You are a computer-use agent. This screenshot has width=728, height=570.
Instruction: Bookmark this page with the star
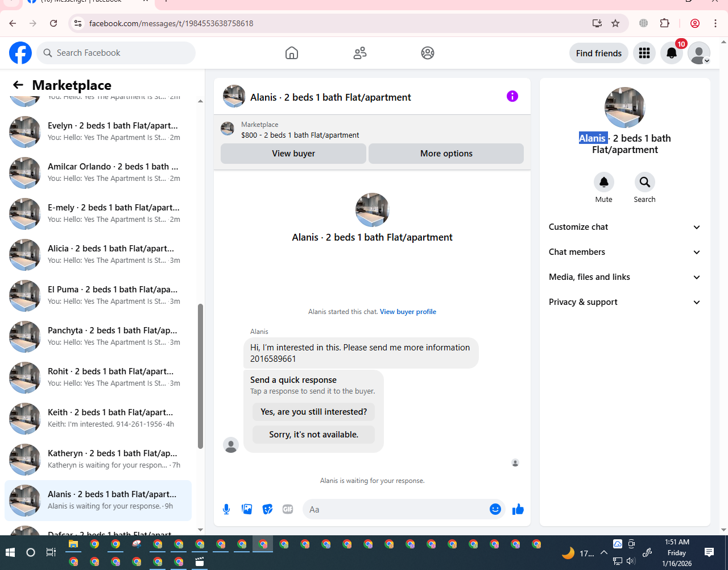615,23
